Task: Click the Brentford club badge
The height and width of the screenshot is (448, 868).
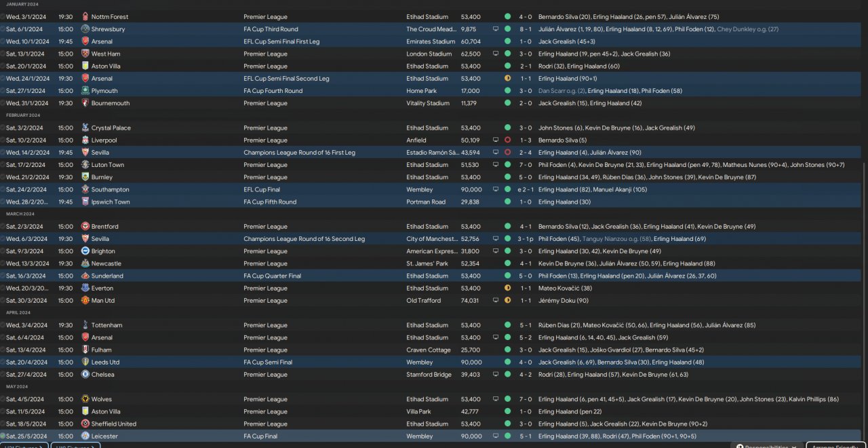Action: [x=85, y=227]
